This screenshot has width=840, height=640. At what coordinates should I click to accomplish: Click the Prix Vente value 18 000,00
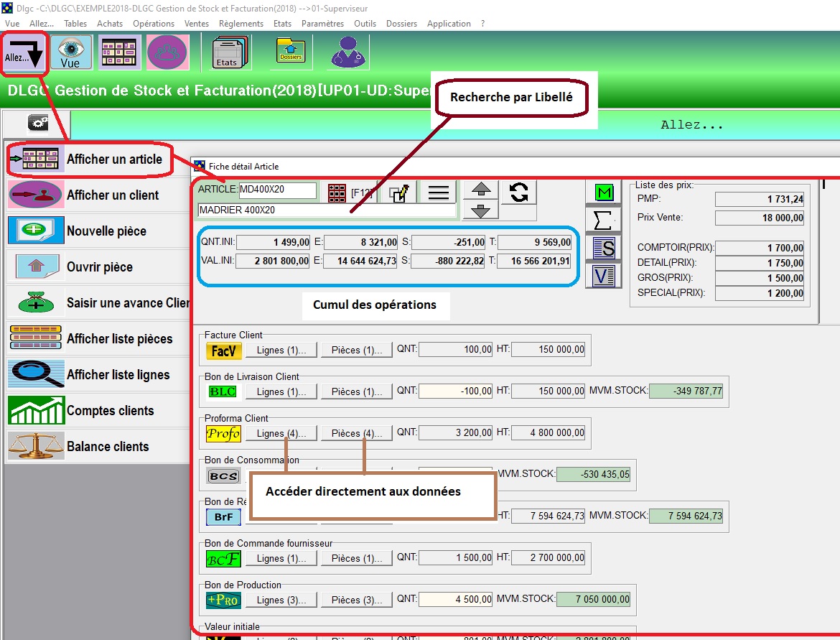click(760, 218)
